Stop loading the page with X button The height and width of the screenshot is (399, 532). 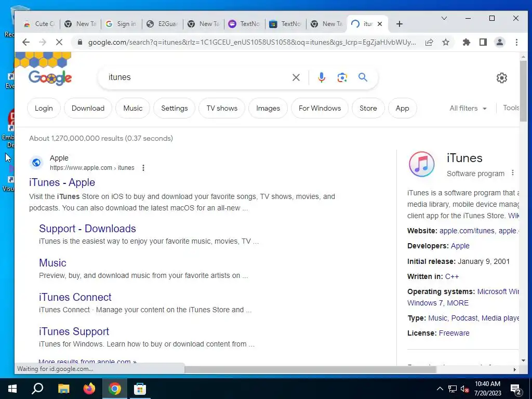click(x=59, y=42)
